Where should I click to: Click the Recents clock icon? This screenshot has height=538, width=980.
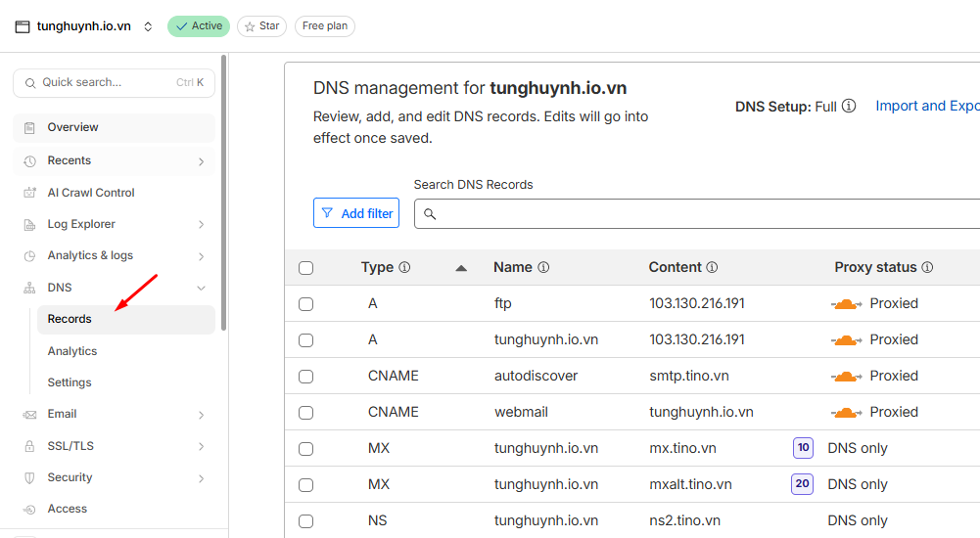click(29, 161)
